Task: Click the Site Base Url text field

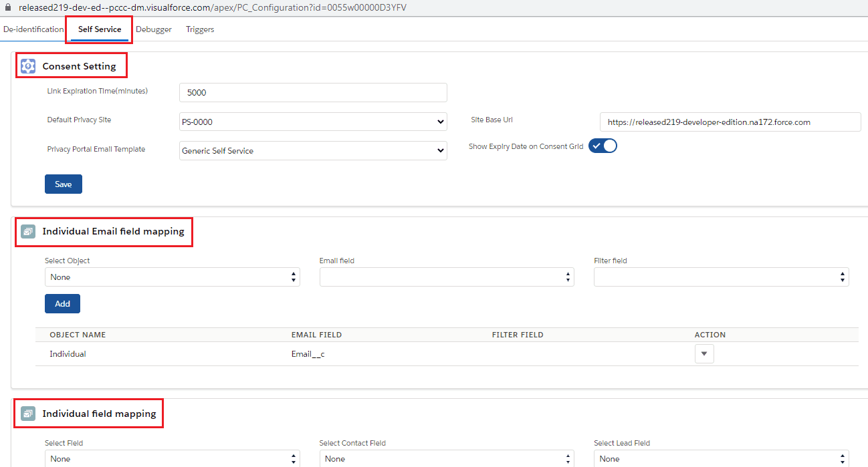Action: (730, 122)
